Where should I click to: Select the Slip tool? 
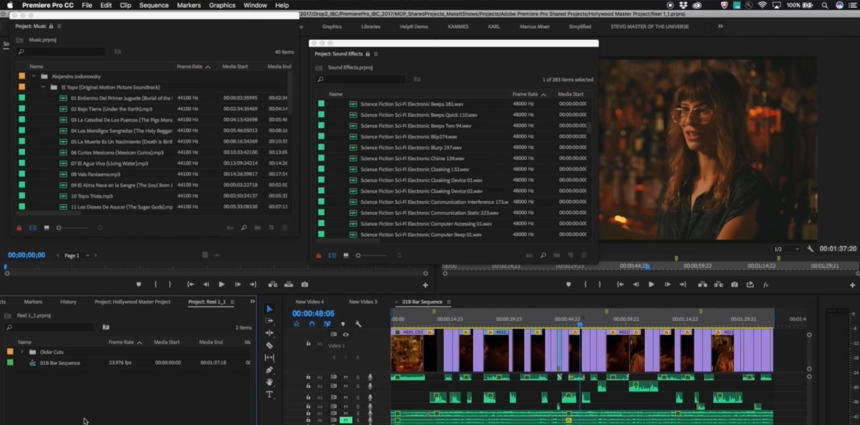click(269, 358)
